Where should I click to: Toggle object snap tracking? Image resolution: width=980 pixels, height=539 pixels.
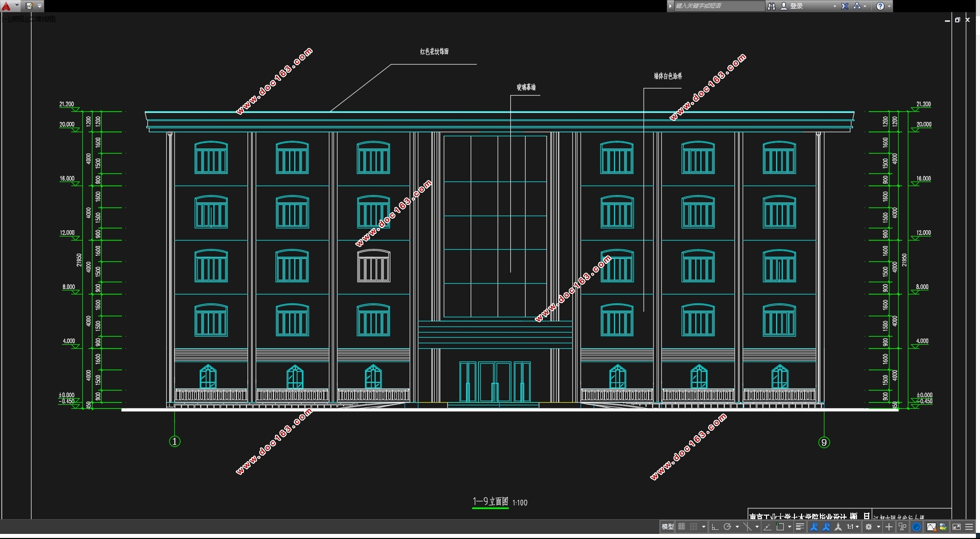point(768,527)
